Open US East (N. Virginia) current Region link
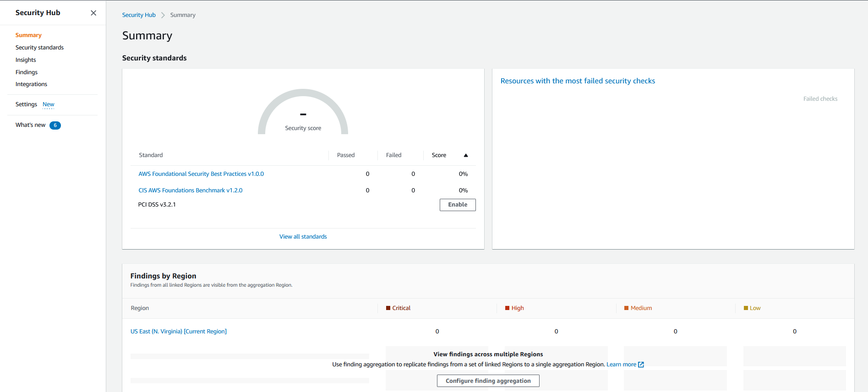 [x=179, y=332]
